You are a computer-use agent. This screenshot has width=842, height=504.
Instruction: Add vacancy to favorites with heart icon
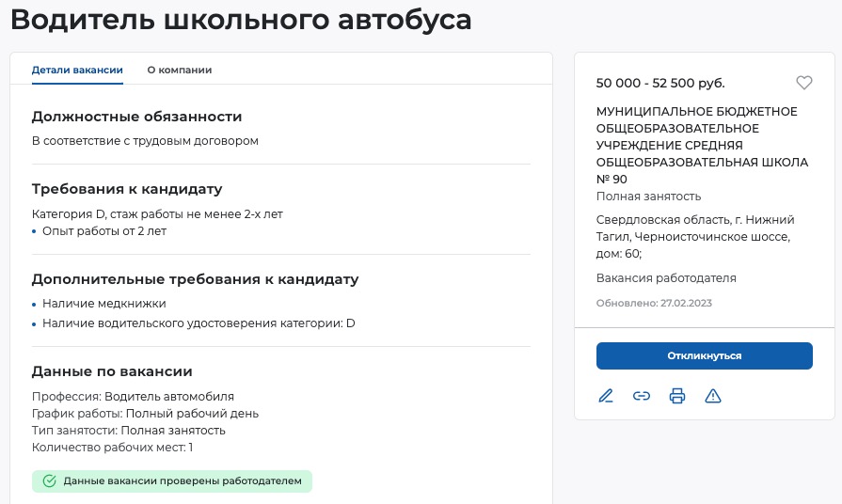pyautogui.click(x=803, y=83)
